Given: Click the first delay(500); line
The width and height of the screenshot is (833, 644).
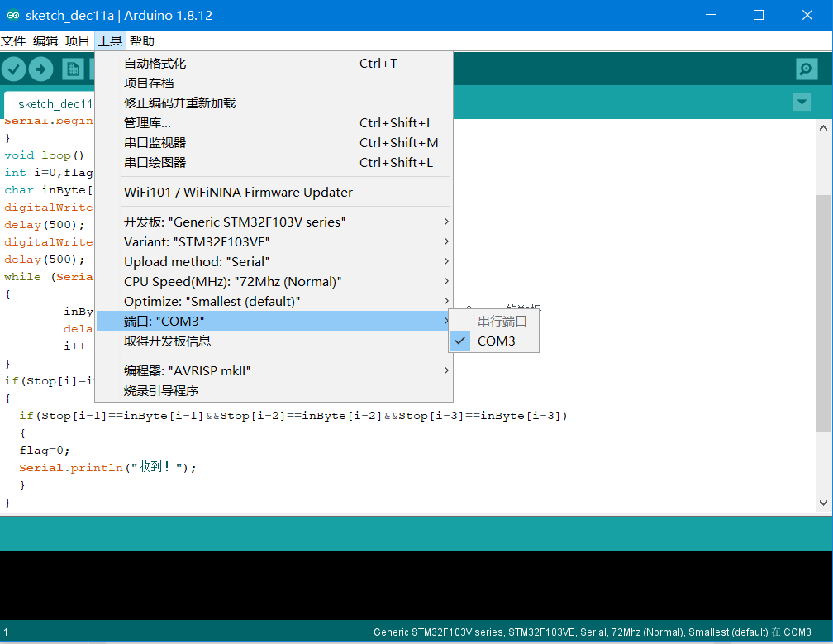Looking at the screenshot, I should pyautogui.click(x=44, y=224).
